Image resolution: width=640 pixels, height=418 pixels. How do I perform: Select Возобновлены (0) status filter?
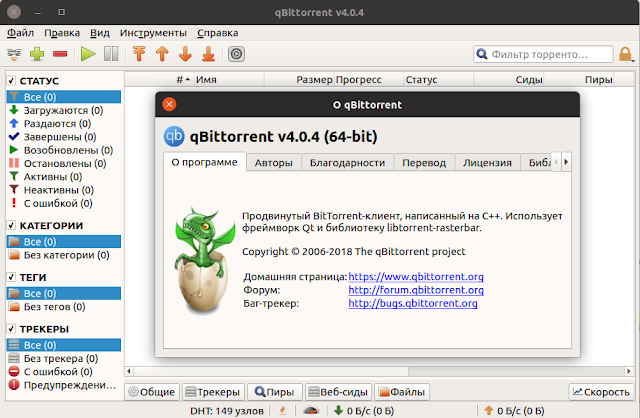(64, 150)
